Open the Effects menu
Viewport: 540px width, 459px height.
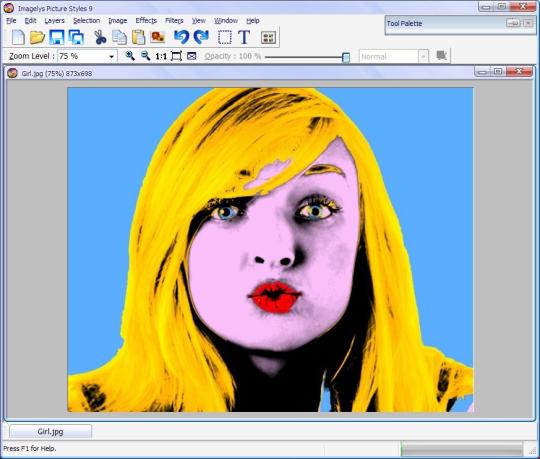[146, 21]
